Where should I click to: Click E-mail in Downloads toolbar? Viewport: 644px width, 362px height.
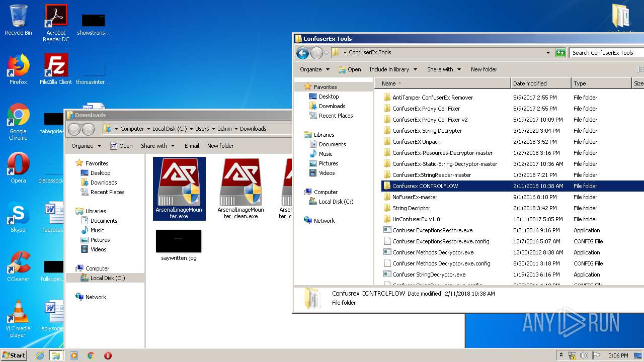point(192,146)
